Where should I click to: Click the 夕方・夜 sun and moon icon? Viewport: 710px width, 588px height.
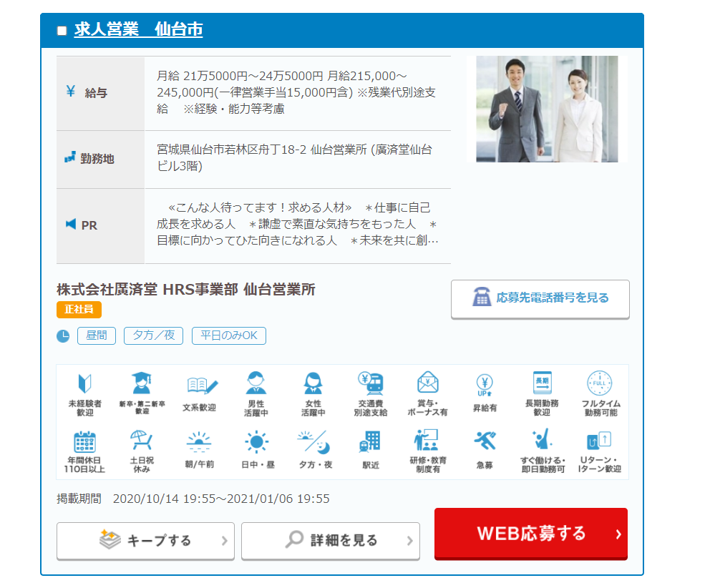[313, 442]
